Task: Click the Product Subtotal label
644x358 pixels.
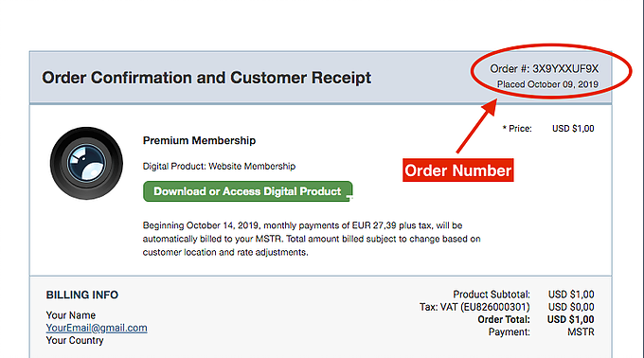Action: pyautogui.click(x=492, y=295)
